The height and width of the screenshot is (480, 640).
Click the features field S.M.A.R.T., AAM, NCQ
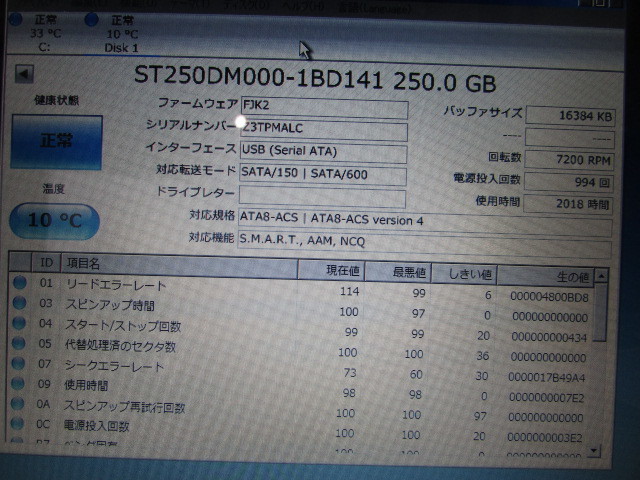tap(425, 244)
